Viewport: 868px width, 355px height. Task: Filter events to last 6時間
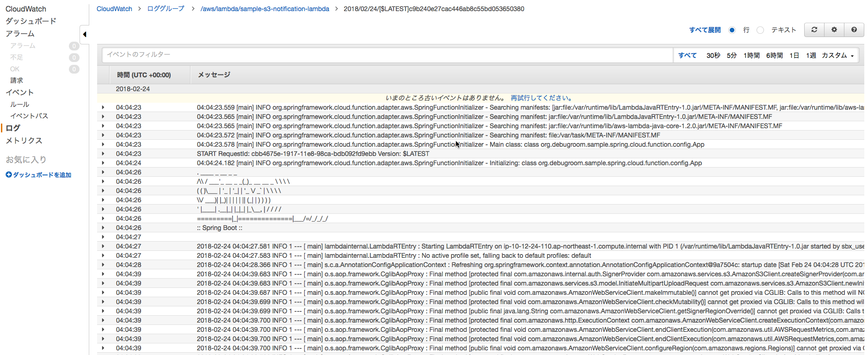pos(774,55)
